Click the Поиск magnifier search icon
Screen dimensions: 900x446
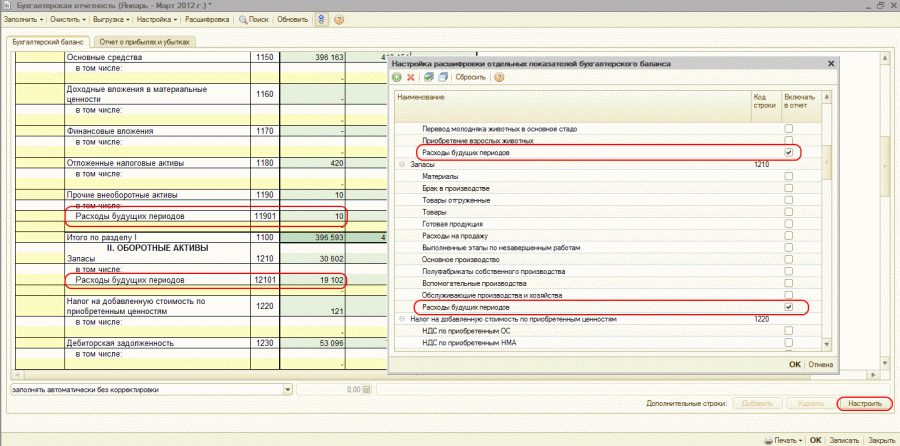click(x=245, y=20)
